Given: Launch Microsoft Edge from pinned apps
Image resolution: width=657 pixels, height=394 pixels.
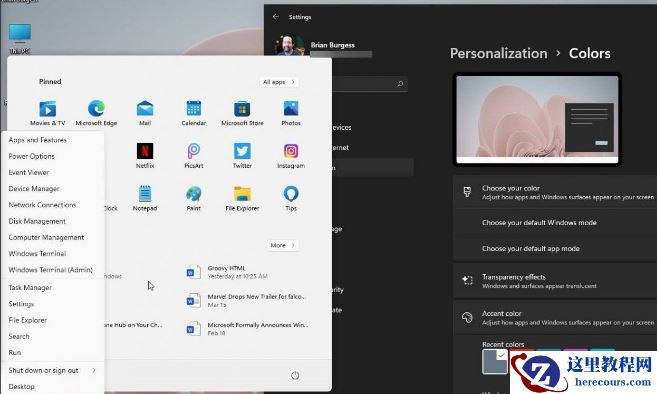Looking at the screenshot, I should point(96,109).
